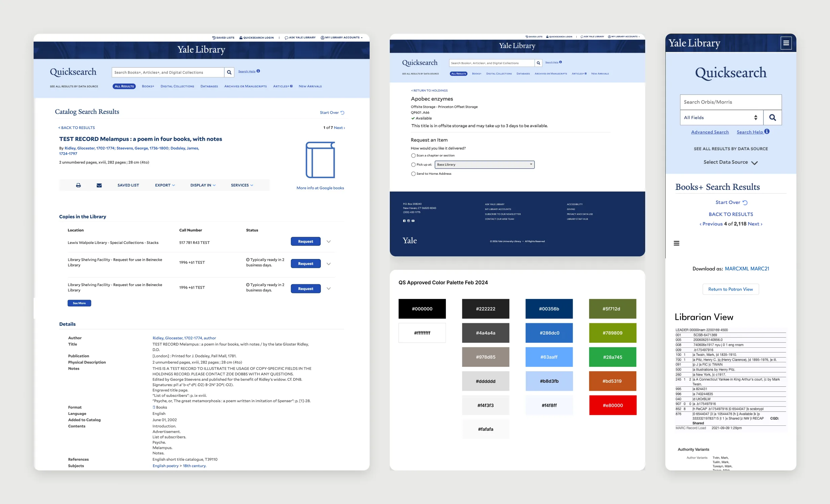This screenshot has height=504, width=830.
Task: Open Ask Yale Library in left top bar
Action: [x=300, y=38]
